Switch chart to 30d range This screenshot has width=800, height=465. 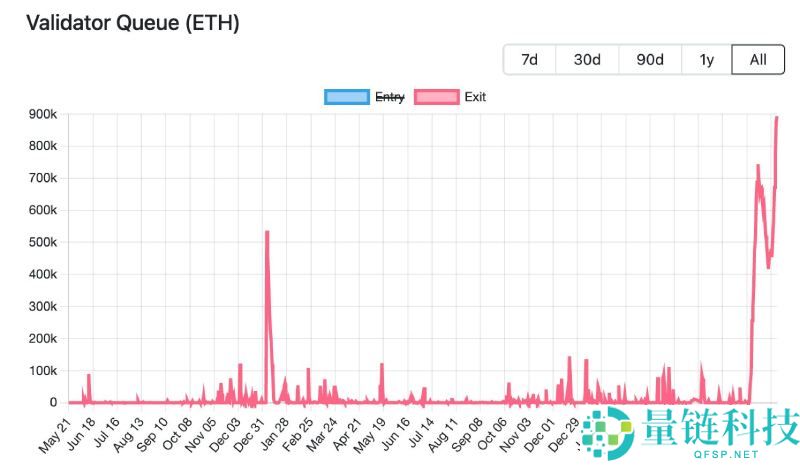click(587, 60)
